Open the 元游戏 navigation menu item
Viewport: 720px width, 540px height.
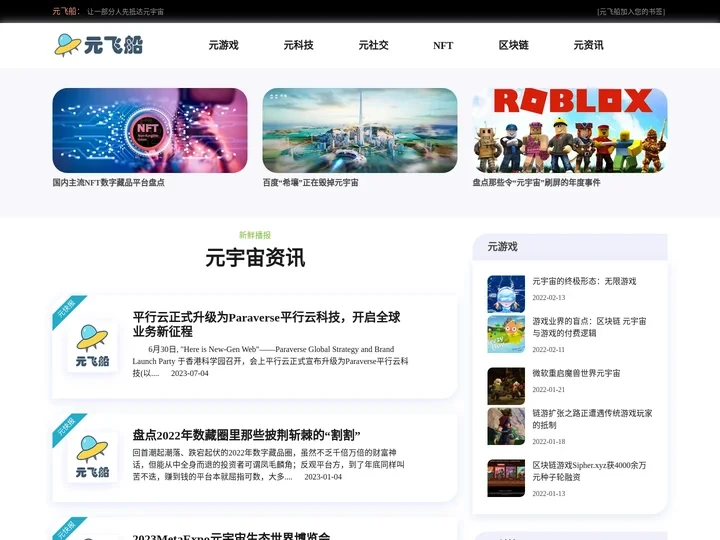[224, 45]
